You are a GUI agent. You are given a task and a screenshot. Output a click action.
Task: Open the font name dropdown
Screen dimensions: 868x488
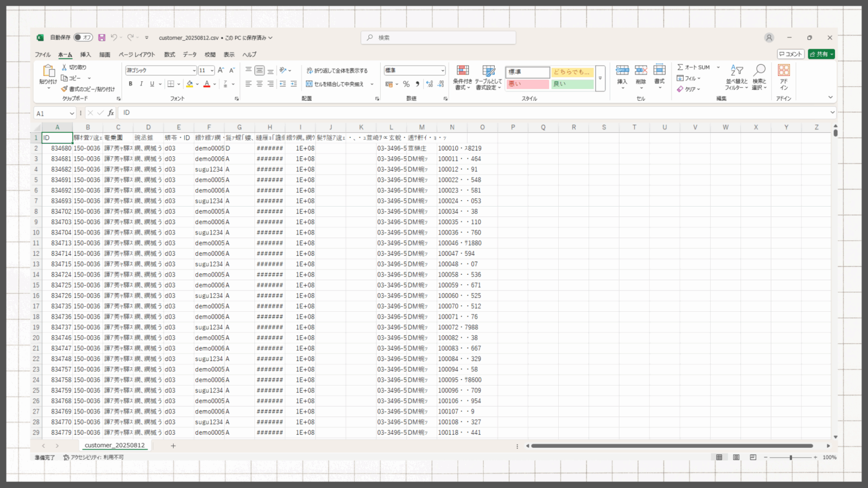click(194, 70)
